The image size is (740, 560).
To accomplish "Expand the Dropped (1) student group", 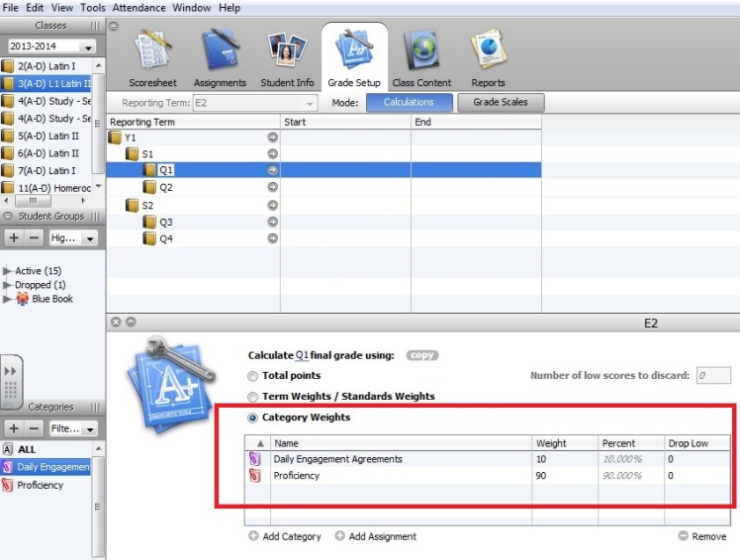I will tap(8, 285).
